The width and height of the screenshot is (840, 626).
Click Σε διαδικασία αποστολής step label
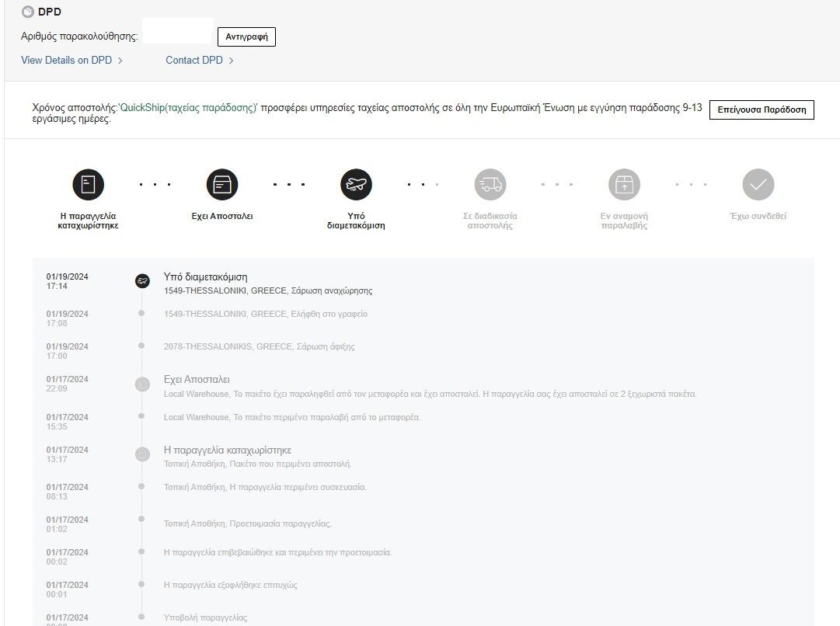490,221
